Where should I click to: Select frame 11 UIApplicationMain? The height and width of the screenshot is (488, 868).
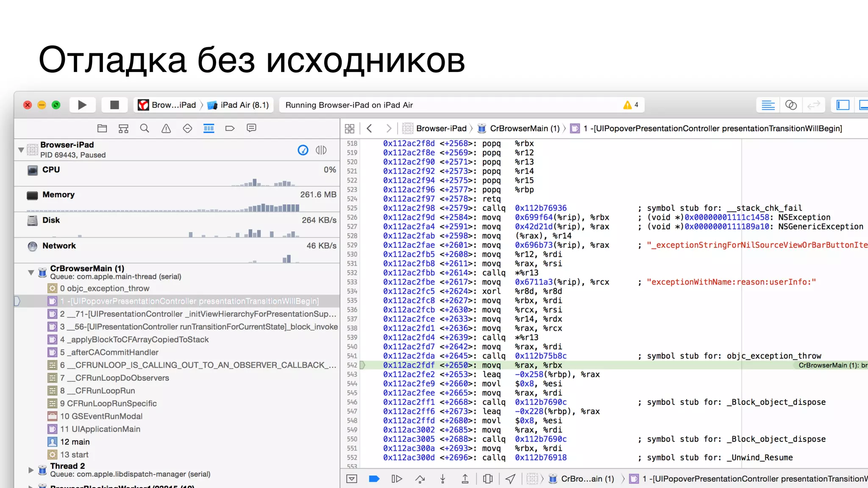pos(177,429)
